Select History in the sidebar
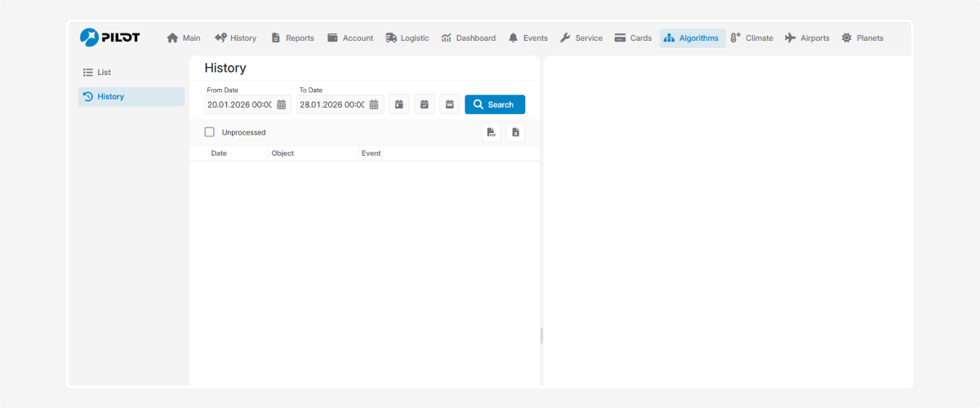Screen dimensions: 980x408 click(110, 96)
